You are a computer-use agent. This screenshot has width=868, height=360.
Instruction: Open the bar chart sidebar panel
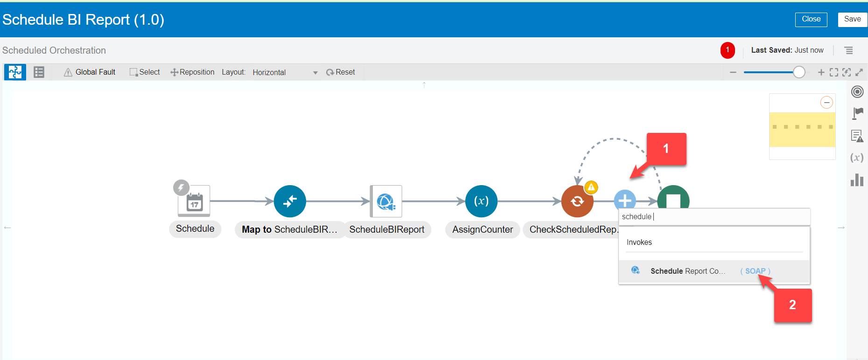(x=857, y=180)
